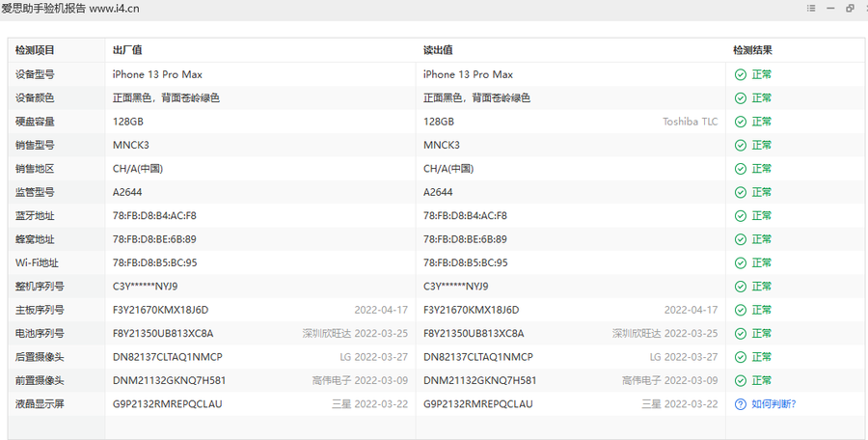Click the 出厂值 column header
The width and height of the screenshot is (868, 440).
pos(127,50)
